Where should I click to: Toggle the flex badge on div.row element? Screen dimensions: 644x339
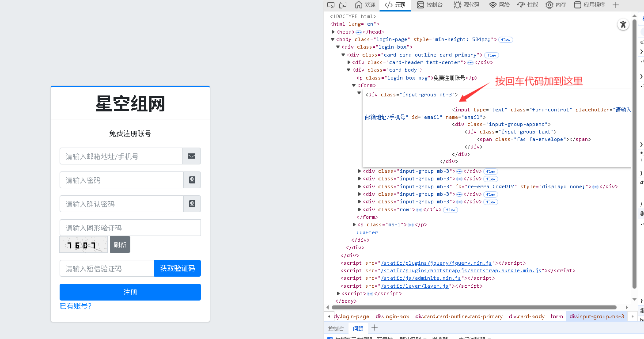point(450,209)
